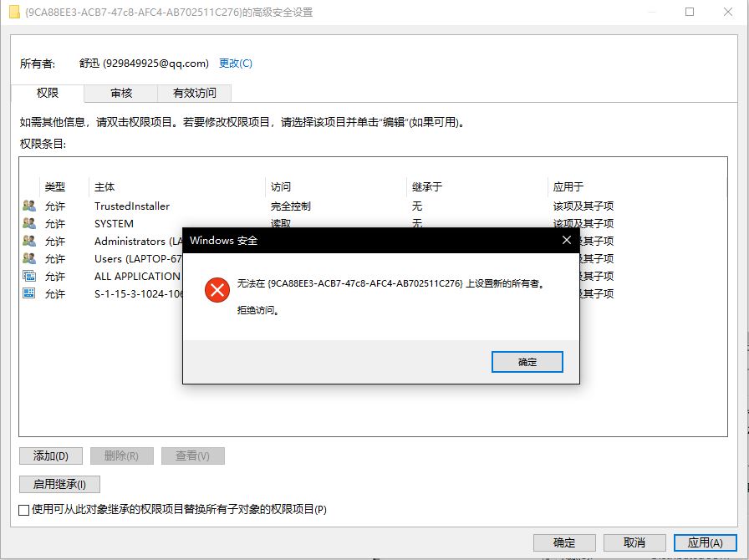Click the 取消 button at bottom
The image size is (749, 560).
[634, 542]
